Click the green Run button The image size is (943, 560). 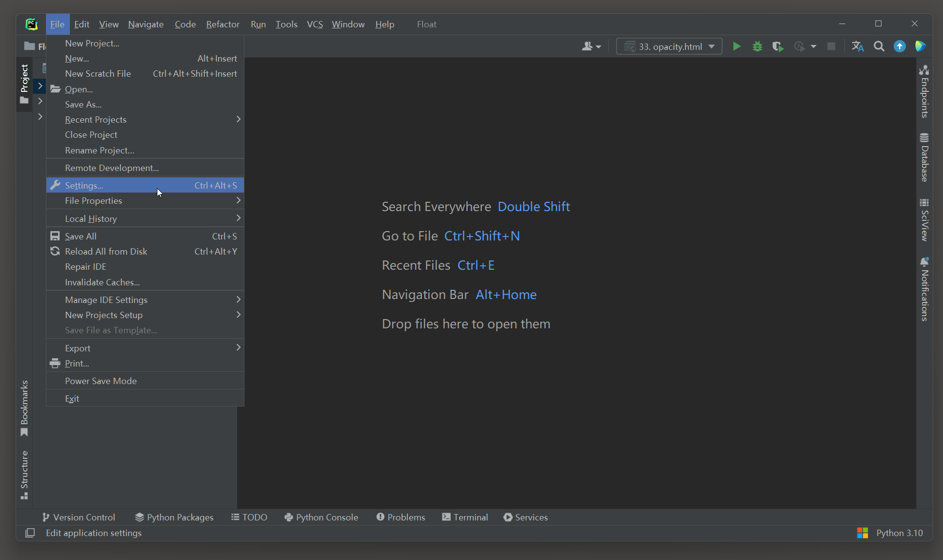point(736,46)
